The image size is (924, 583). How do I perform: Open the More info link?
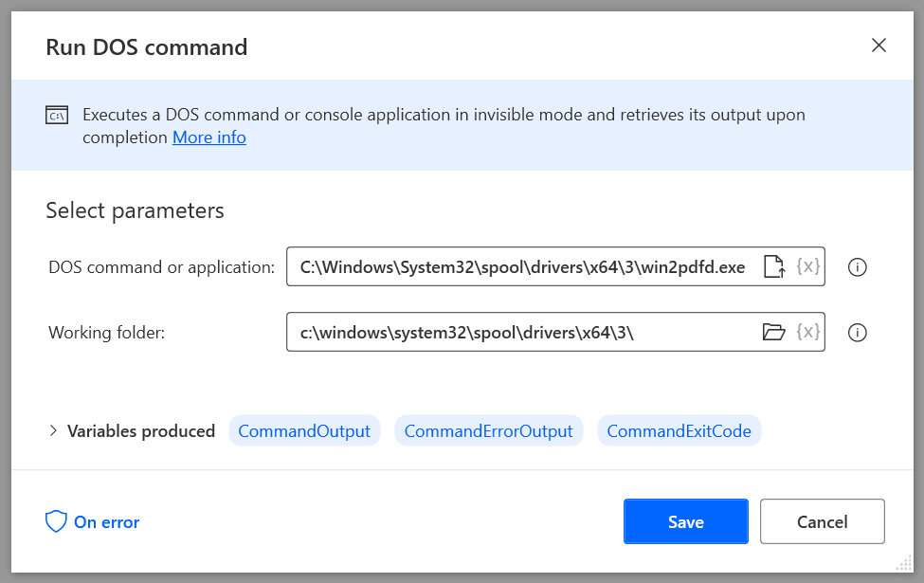point(208,137)
